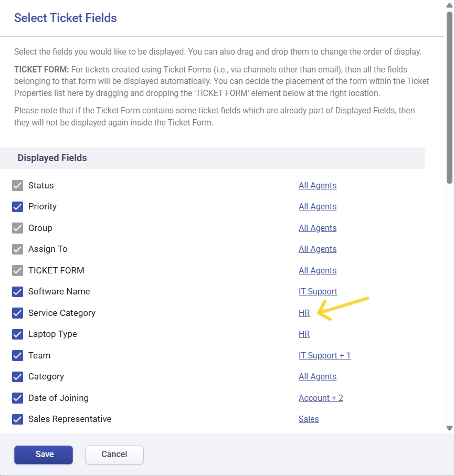Viewport: 454px width, 476px height.
Task: Select the TICKET FORM field label
Action: click(x=56, y=270)
